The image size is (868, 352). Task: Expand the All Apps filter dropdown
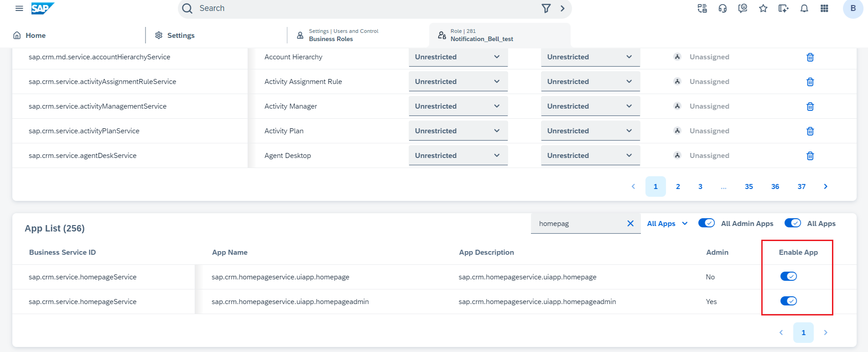(667, 224)
